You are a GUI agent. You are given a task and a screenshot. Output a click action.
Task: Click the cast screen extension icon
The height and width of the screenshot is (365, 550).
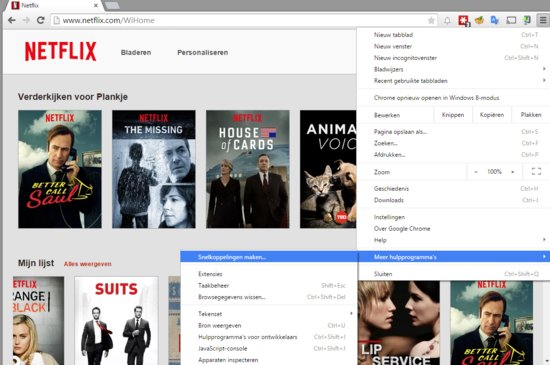click(511, 20)
